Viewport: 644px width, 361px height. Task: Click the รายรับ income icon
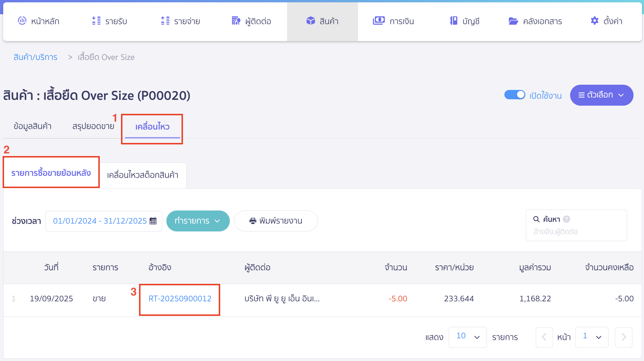click(x=96, y=21)
